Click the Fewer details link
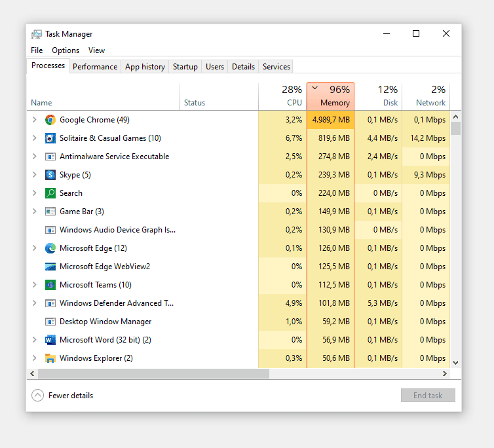The width and height of the screenshot is (494, 448). pos(71,396)
